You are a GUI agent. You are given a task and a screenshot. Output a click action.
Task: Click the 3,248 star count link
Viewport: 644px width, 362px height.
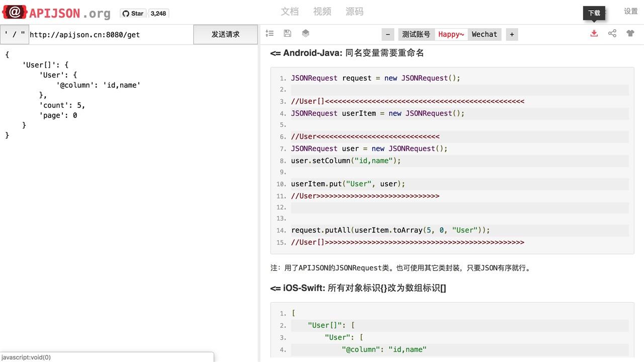coord(158,14)
